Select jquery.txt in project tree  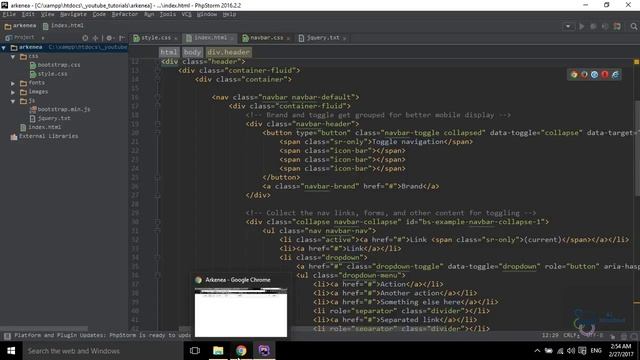point(50,118)
